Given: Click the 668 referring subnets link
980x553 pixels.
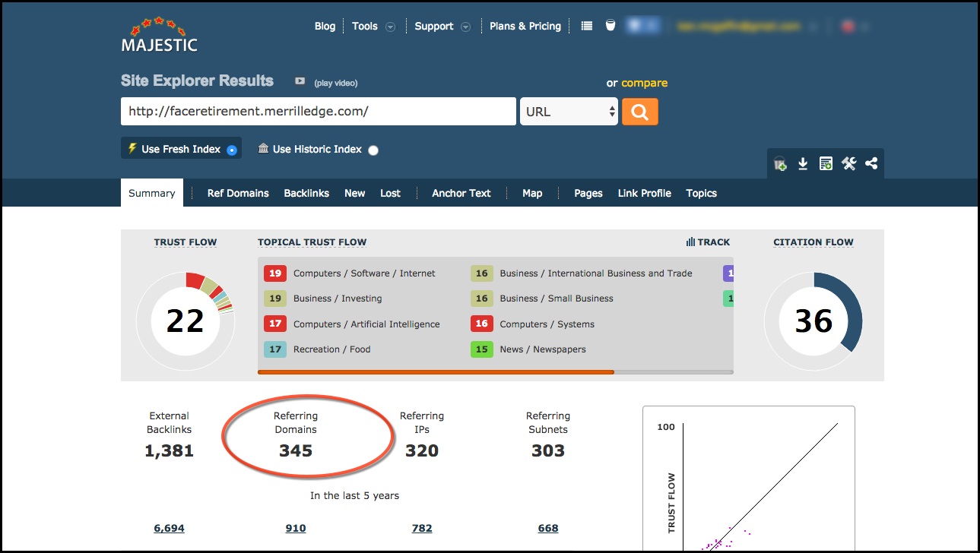Looking at the screenshot, I should pyautogui.click(x=548, y=528).
